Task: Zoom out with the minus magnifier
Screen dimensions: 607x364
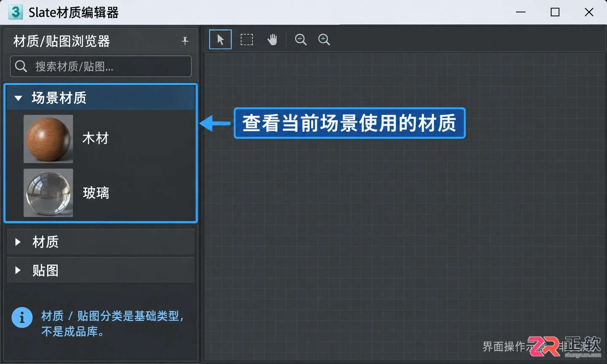Action: tap(301, 40)
